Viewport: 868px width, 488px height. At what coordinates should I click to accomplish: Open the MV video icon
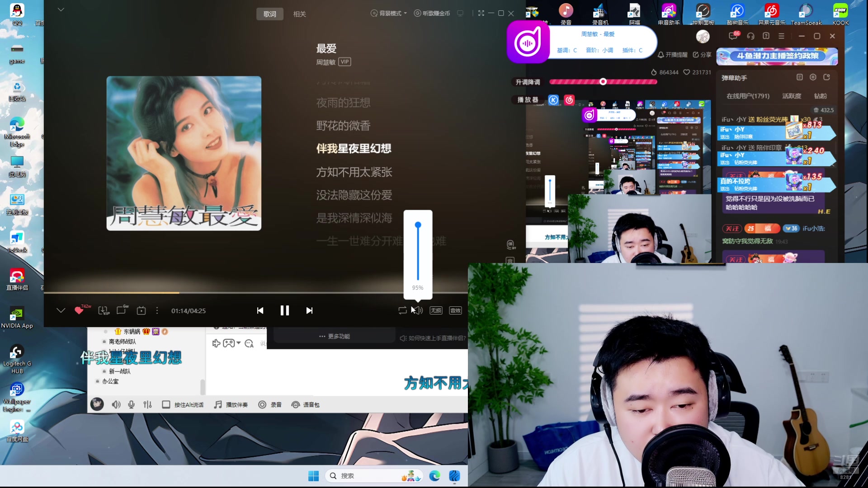[x=142, y=310]
